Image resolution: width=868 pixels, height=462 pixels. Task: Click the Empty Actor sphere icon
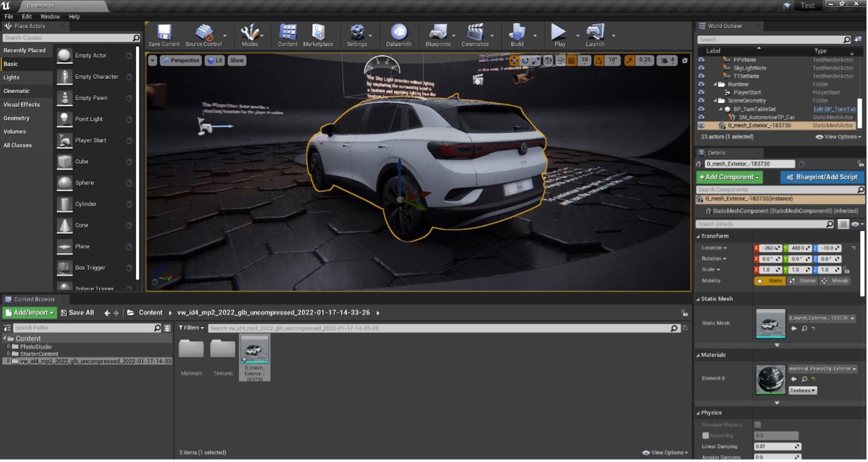pos(65,55)
